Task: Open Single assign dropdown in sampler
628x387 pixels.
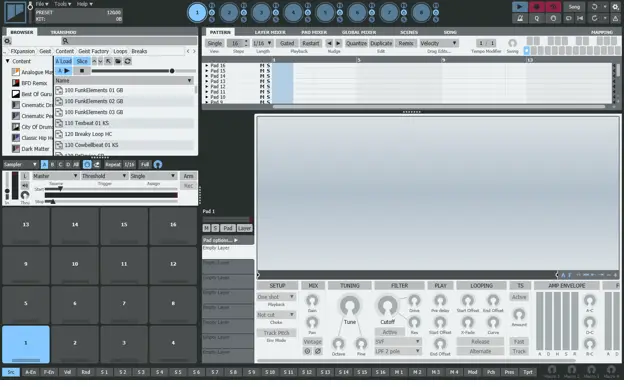Action: point(153,176)
